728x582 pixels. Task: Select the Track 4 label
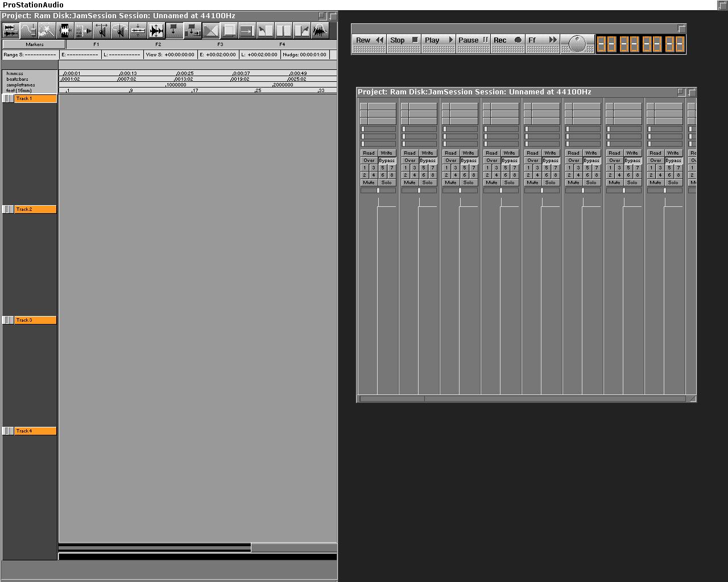pos(36,431)
